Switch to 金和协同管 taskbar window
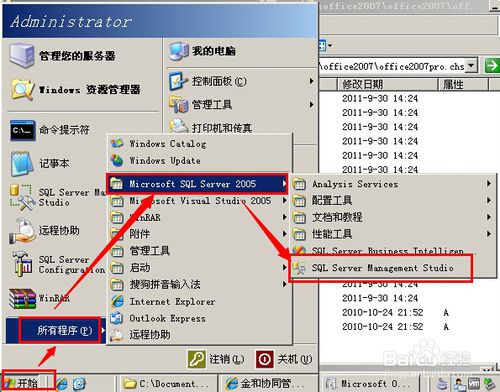This screenshot has height=392, width=500. [x=268, y=384]
